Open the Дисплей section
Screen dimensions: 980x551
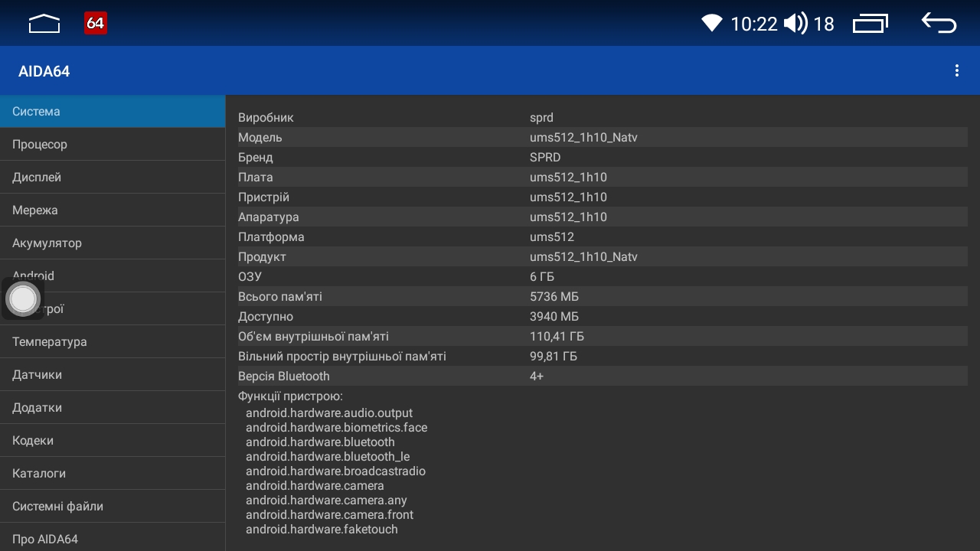point(113,178)
